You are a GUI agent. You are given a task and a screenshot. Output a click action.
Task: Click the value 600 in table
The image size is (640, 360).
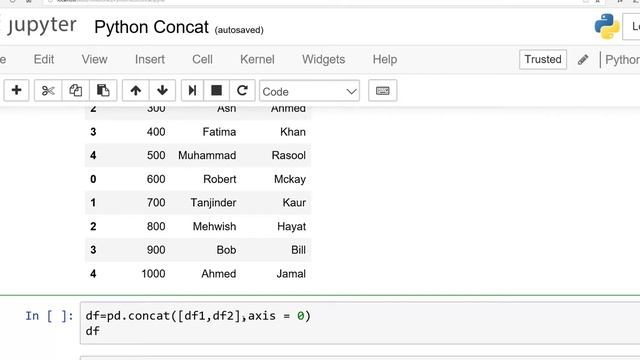point(156,179)
